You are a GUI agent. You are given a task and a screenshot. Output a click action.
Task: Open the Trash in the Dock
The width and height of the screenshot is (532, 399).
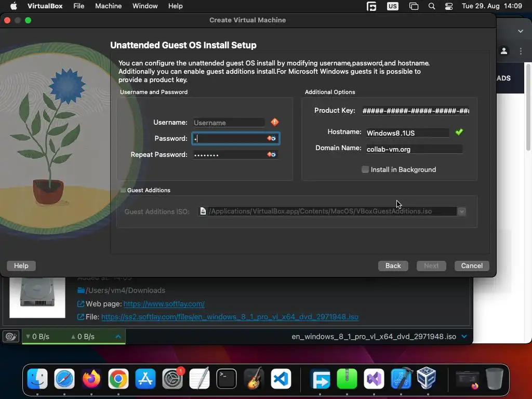tap(495, 378)
